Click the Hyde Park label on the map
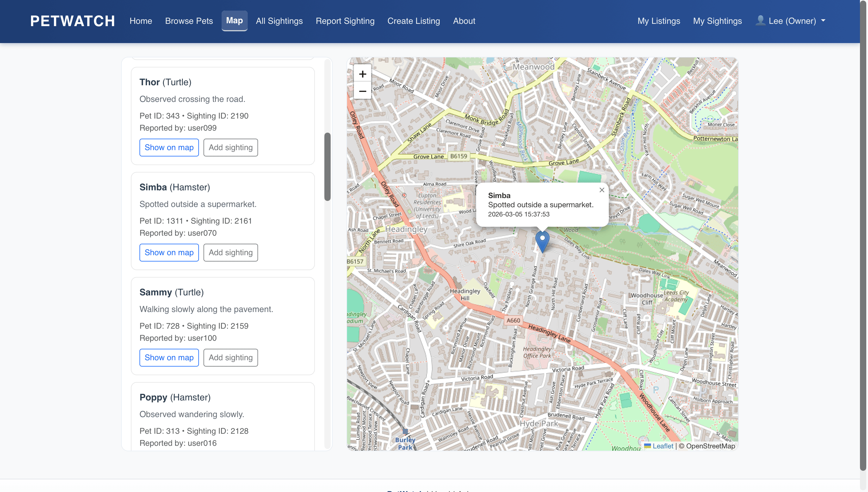Viewport: 868px width, 492px height. [538, 424]
